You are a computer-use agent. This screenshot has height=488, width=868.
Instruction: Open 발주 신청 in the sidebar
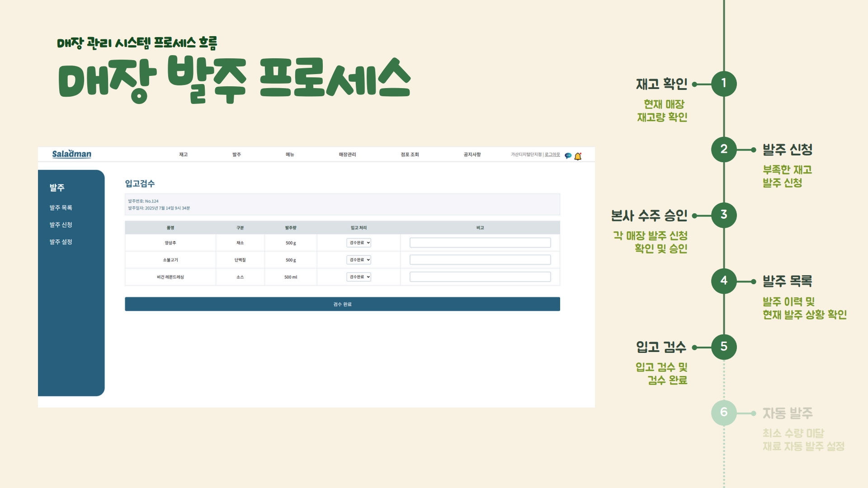[x=61, y=225]
